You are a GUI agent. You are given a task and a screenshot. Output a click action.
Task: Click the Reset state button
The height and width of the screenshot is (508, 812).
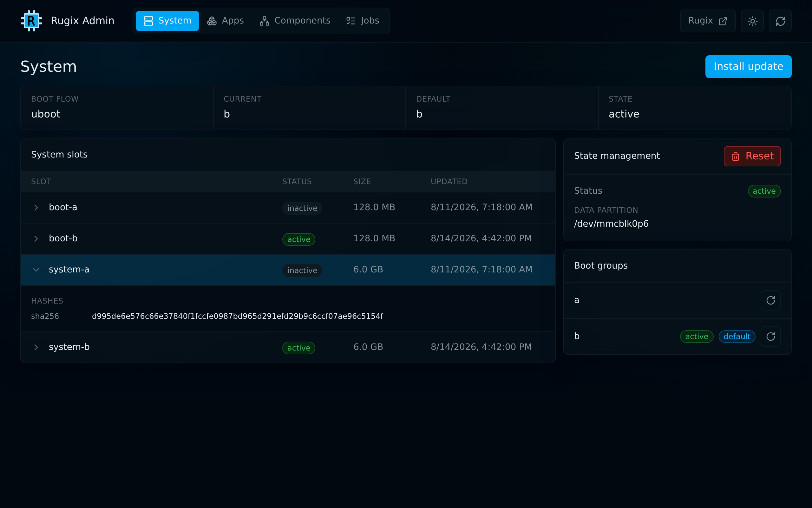point(752,156)
